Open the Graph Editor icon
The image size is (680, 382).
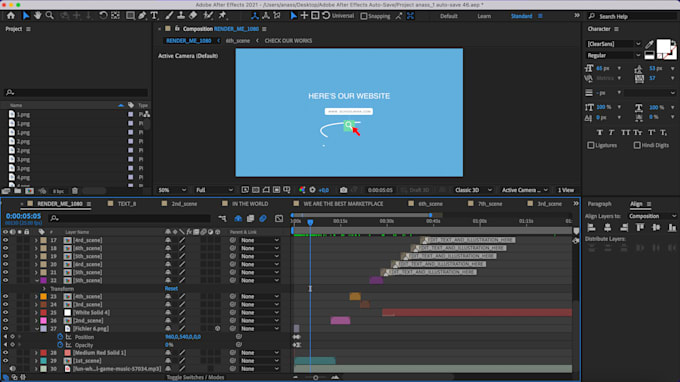tap(279, 219)
